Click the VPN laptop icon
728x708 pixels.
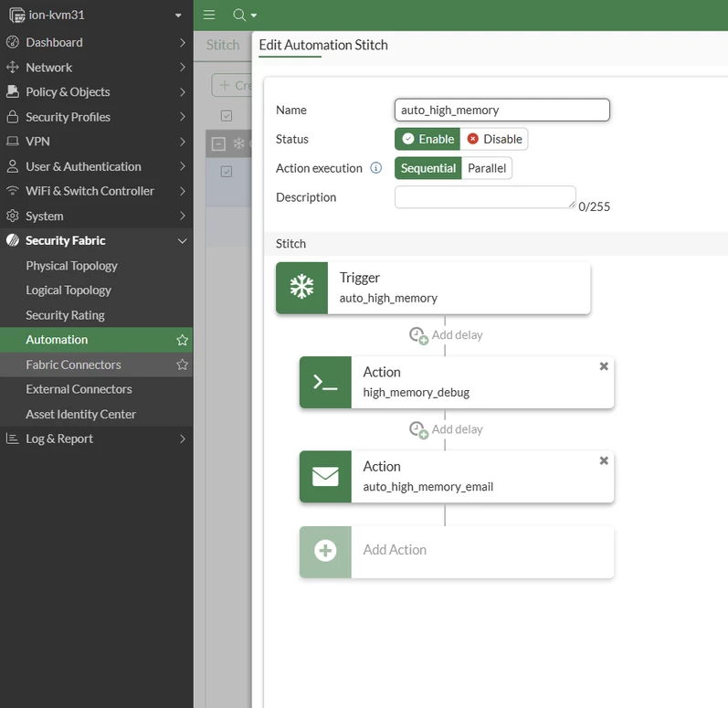coord(13,141)
